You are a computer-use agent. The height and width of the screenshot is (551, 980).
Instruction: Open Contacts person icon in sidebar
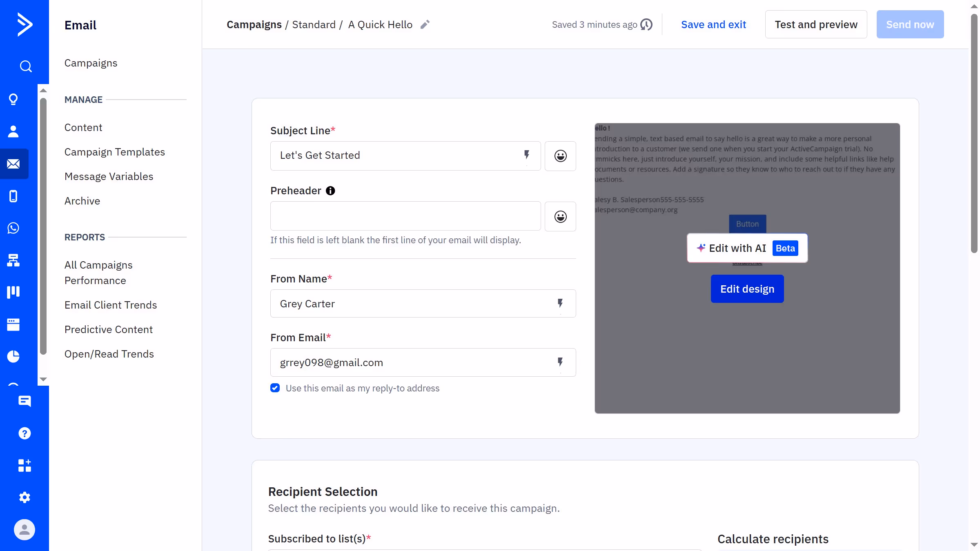tap(13, 131)
